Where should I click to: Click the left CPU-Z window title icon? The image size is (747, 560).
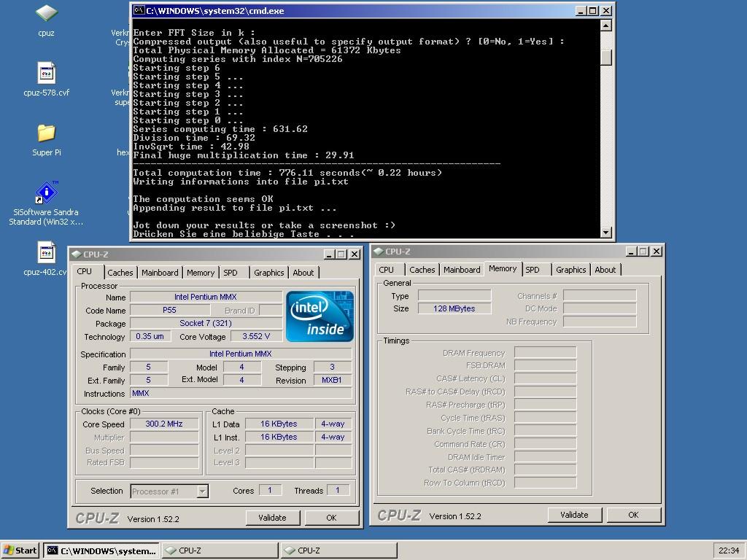(x=76, y=254)
